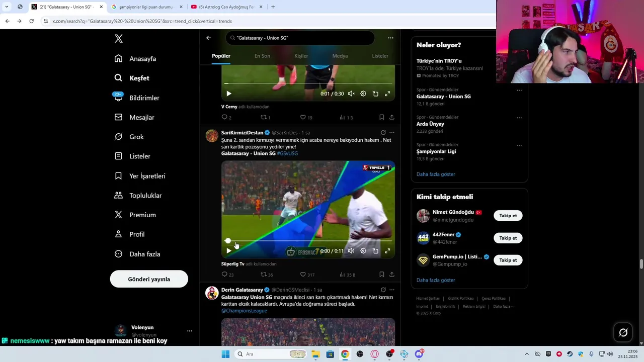Switch to Listeler search tab
This screenshot has height=362, width=644.
[380, 56]
